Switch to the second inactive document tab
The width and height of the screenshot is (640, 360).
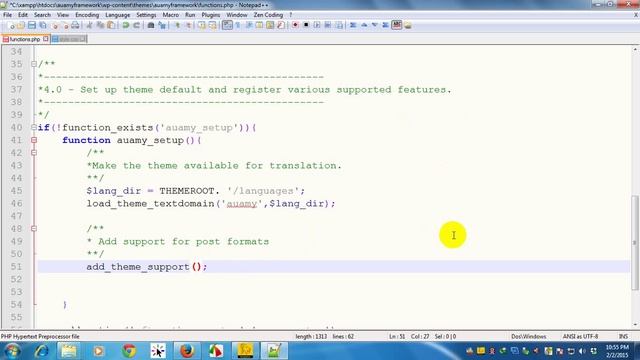pos(69,39)
